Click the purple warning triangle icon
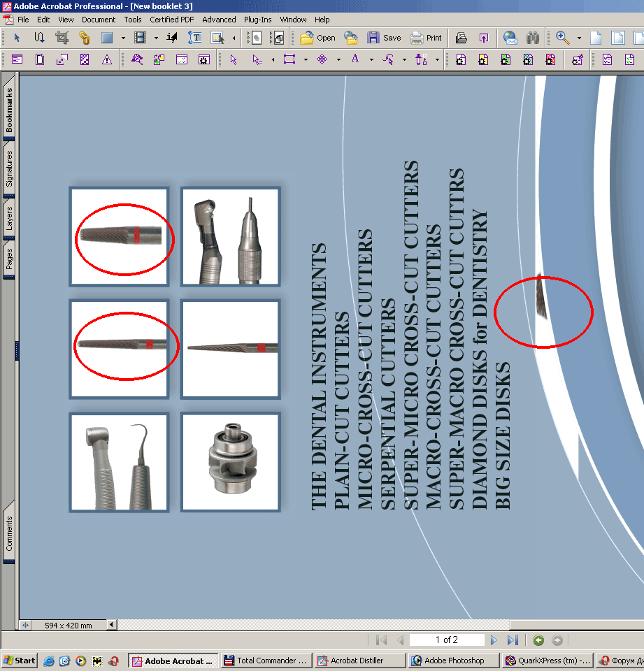 (107, 59)
